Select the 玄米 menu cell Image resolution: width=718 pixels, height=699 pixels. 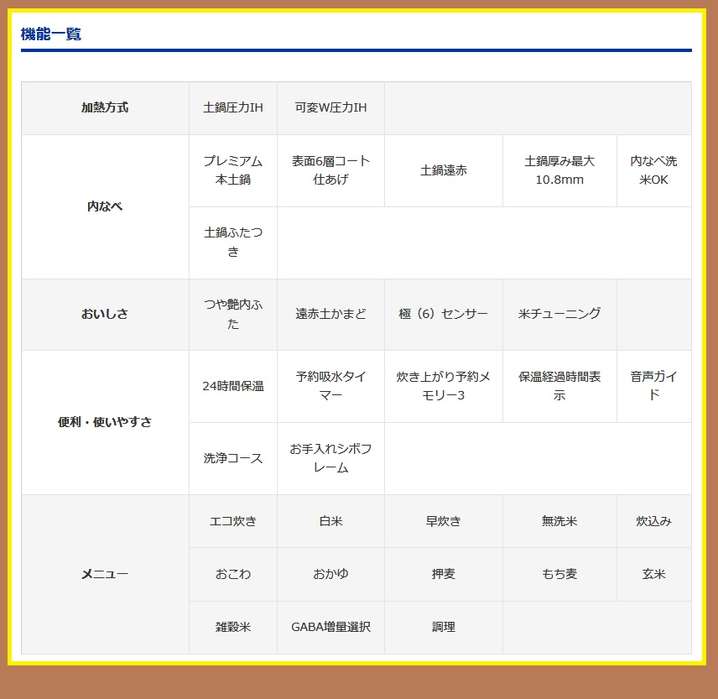(654, 574)
